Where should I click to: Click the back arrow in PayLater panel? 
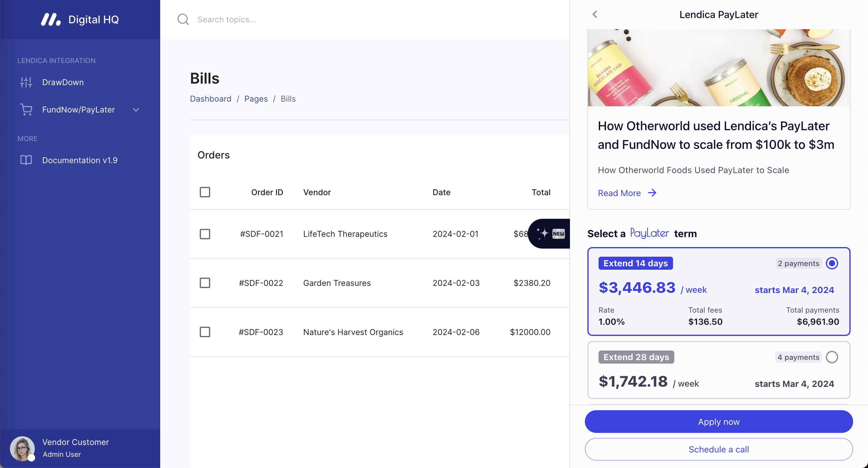click(595, 15)
